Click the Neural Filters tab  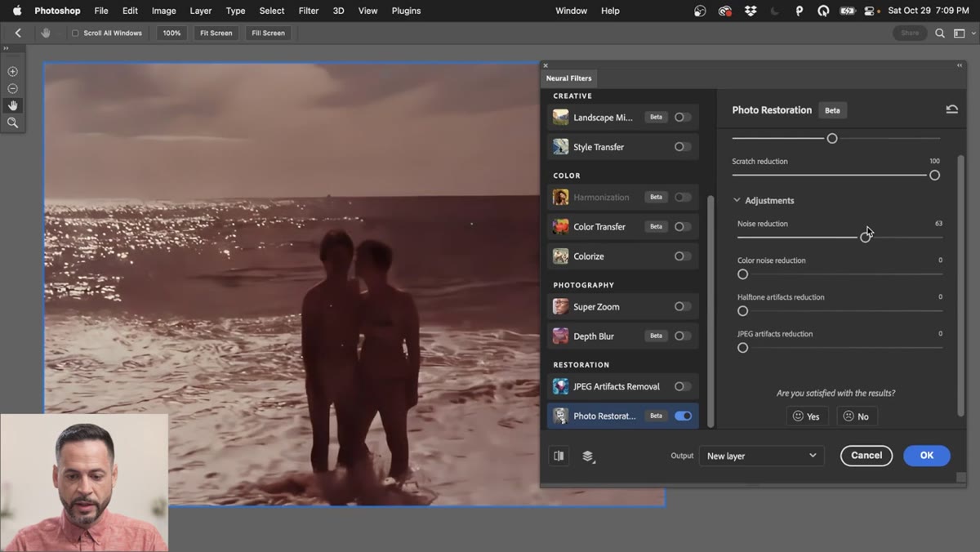tap(569, 78)
